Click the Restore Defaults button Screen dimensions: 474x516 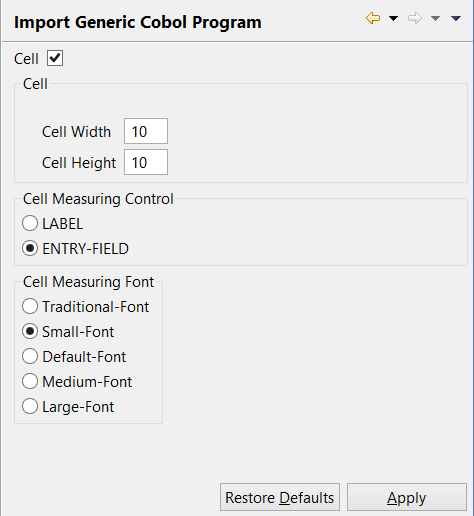[280, 497]
